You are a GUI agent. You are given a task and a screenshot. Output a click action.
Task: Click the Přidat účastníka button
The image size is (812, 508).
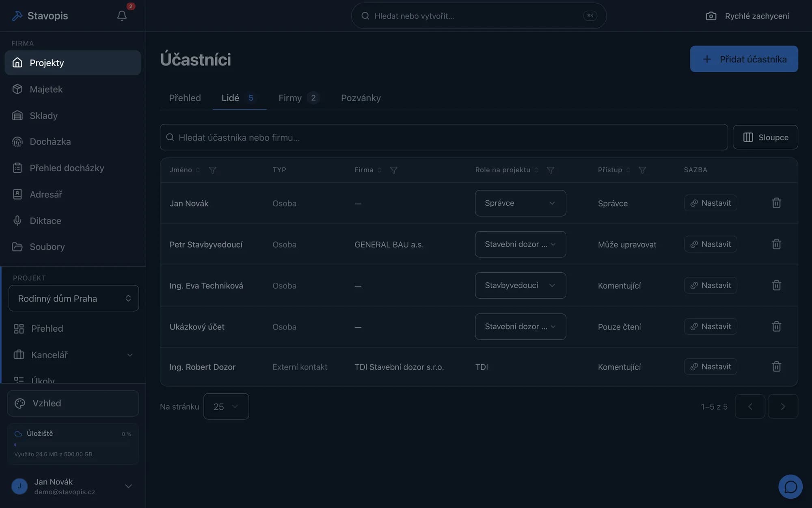point(744,59)
